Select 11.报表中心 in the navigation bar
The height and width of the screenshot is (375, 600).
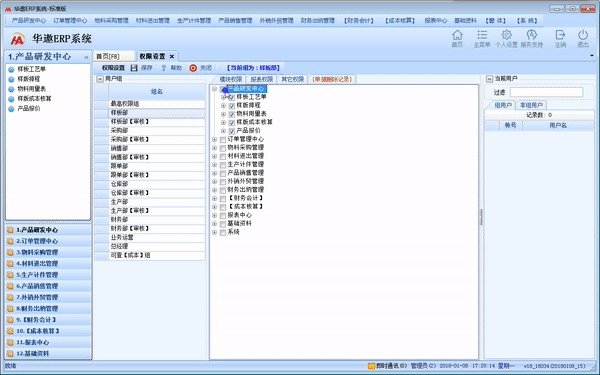(x=49, y=342)
